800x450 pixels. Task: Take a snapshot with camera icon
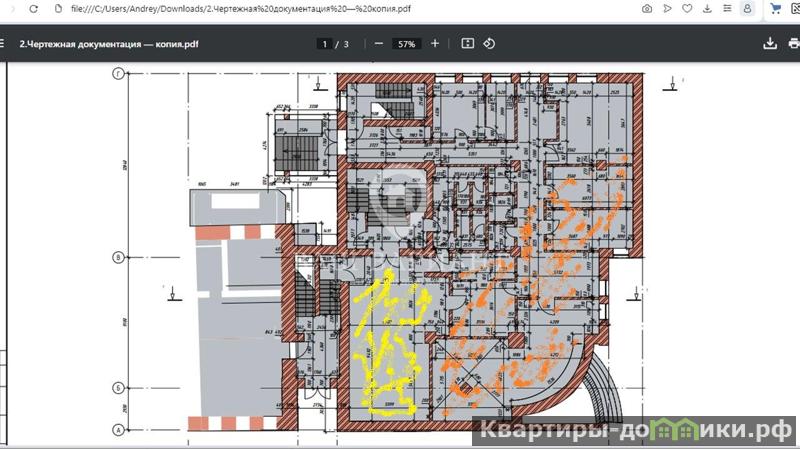click(647, 9)
